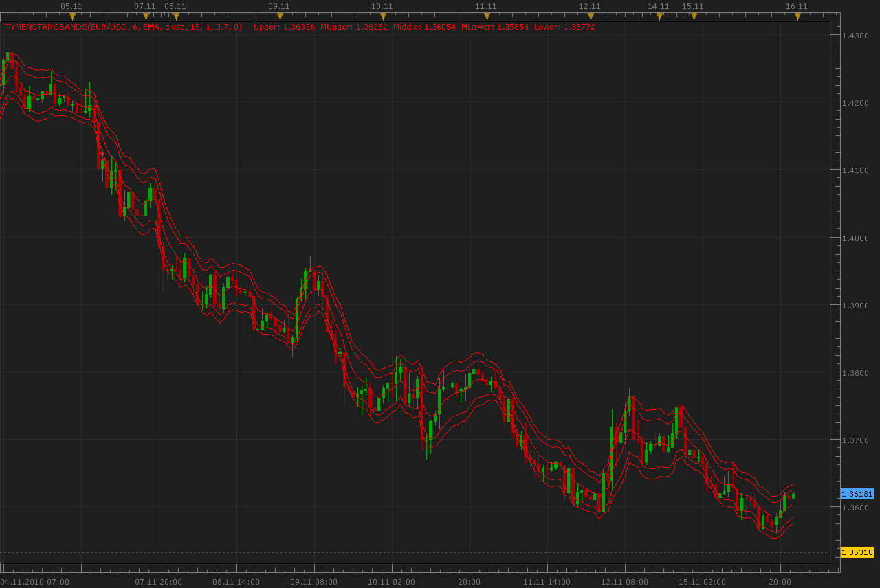Image resolution: width=880 pixels, height=588 pixels.
Task: Click the 14.11 day marker triangle
Action: pos(659,16)
